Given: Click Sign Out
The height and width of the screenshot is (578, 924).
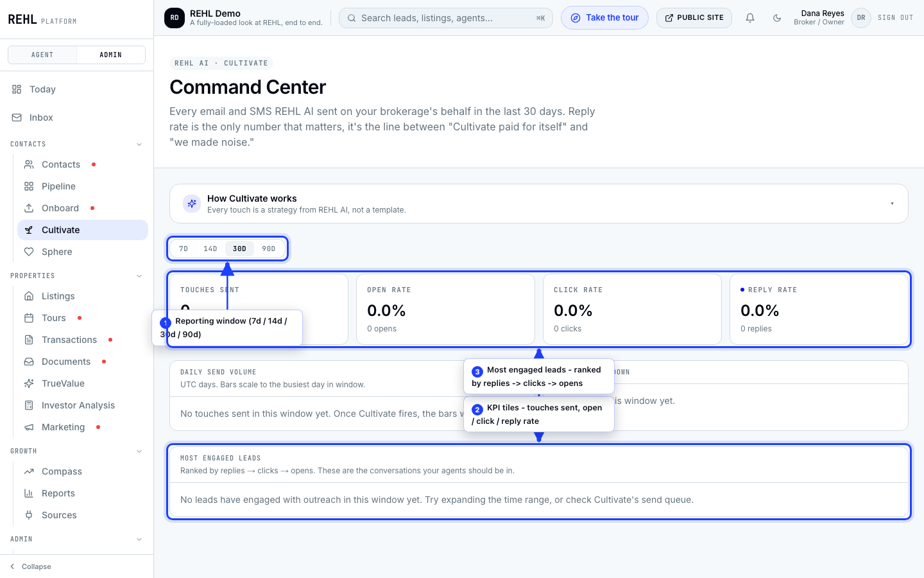Looking at the screenshot, I should (895, 18).
